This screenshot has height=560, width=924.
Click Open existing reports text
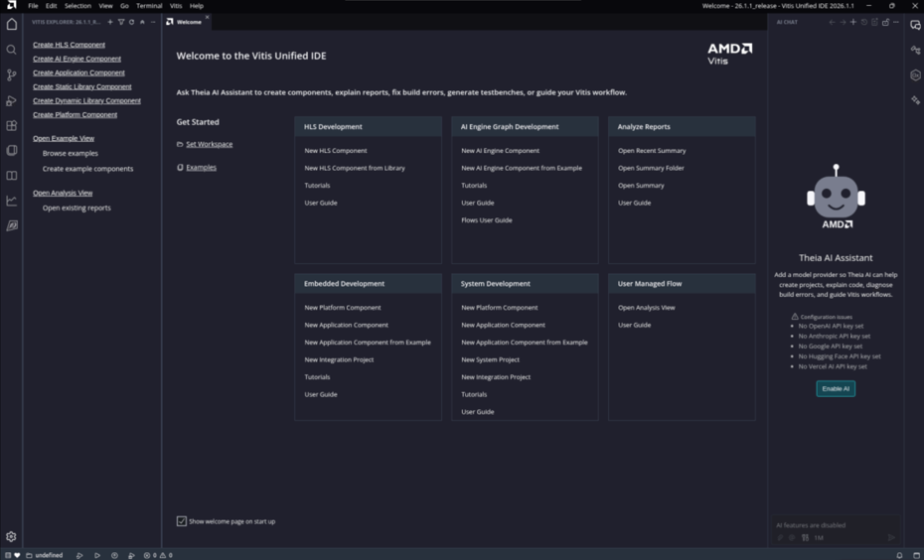(77, 208)
